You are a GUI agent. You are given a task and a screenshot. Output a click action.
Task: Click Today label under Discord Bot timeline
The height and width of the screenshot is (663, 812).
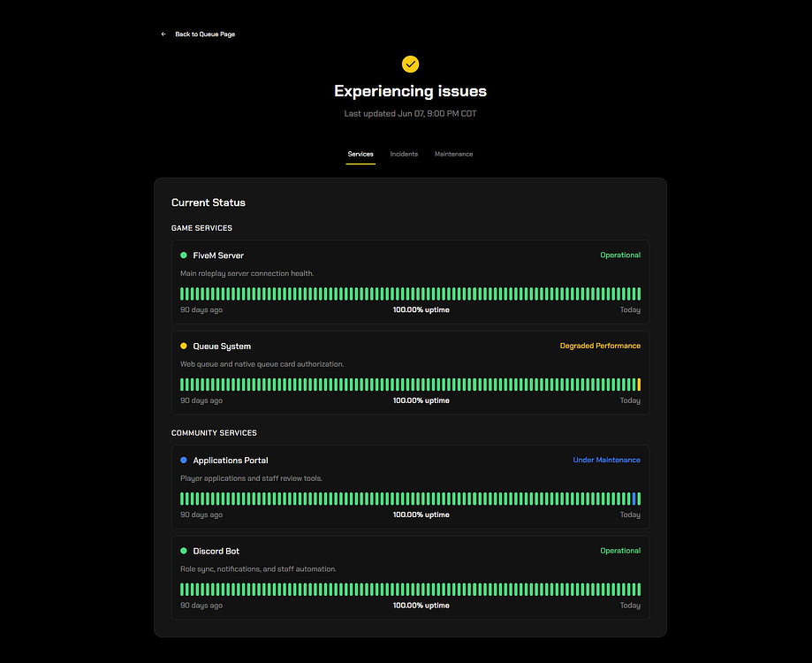(x=630, y=606)
